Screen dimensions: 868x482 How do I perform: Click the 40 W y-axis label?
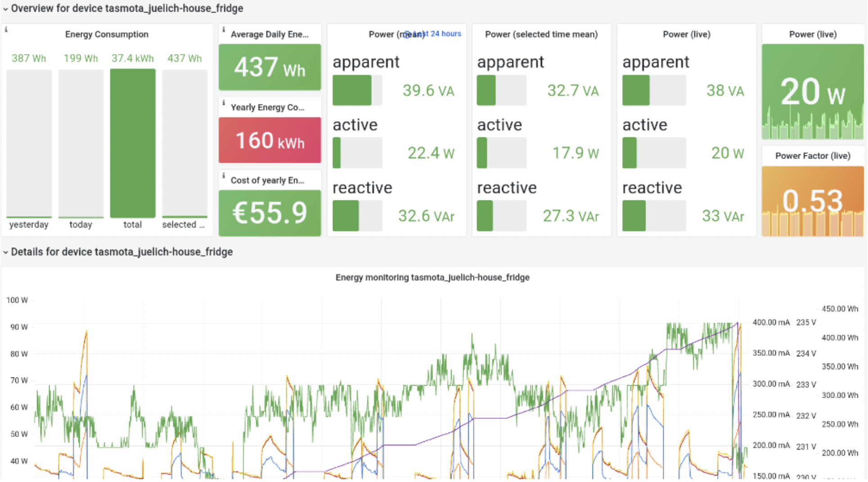pos(19,461)
